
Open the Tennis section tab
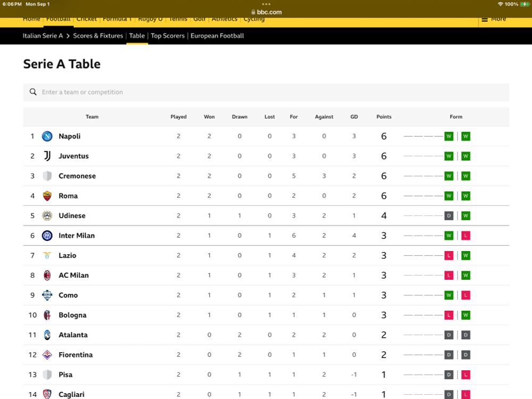(178, 19)
